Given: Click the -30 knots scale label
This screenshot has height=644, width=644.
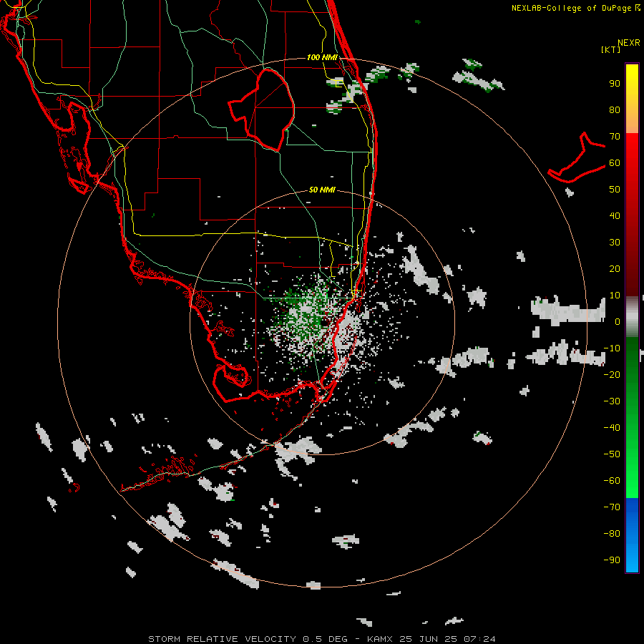Looking at the screenshot, I should pyautogui.click(x=612, y=401).
